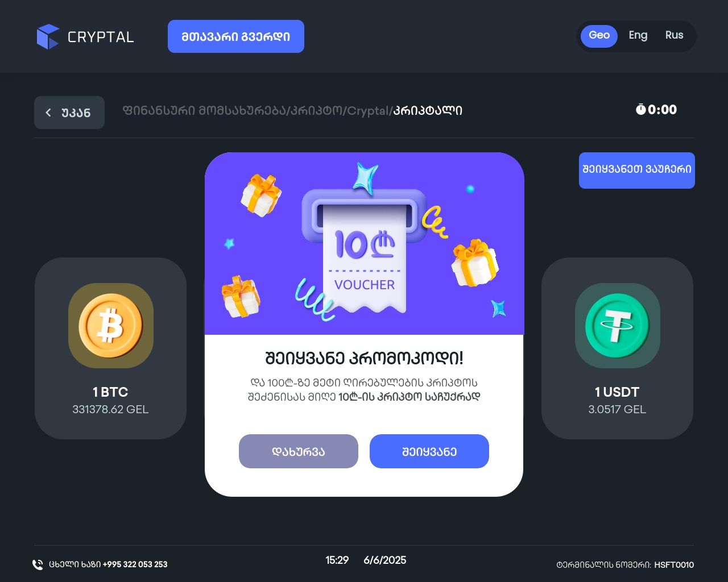Select the Tether USDT coin icon
728x582 pixels.
click(617, 326)
